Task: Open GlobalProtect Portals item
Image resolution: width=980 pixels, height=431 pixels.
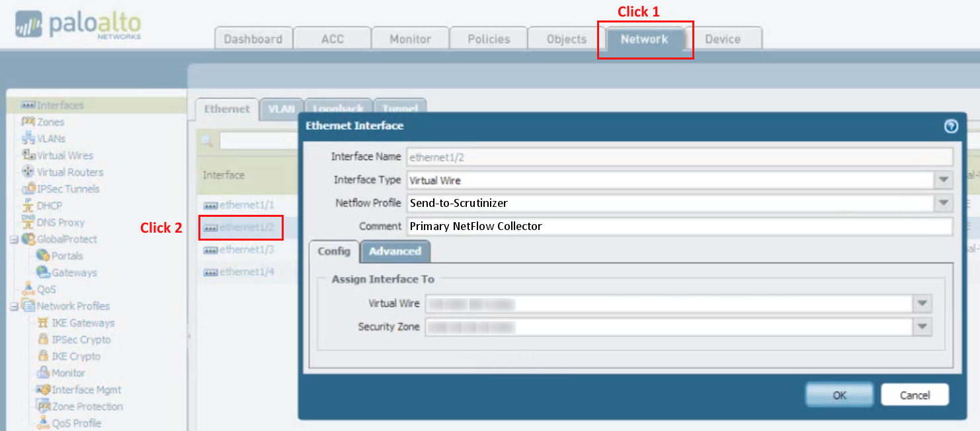Action: pyautogui.click(x=67, y=256)
